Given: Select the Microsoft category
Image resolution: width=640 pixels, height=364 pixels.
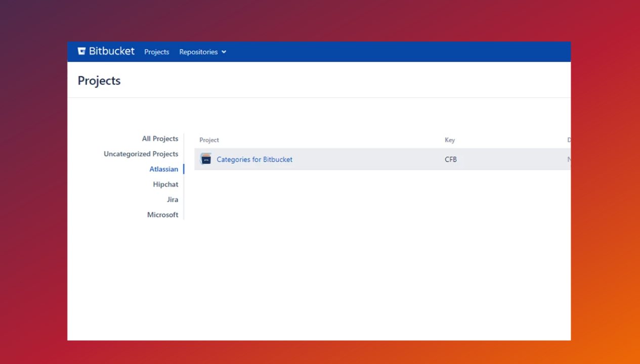Looking at the screenshot, I should [162, 214].
